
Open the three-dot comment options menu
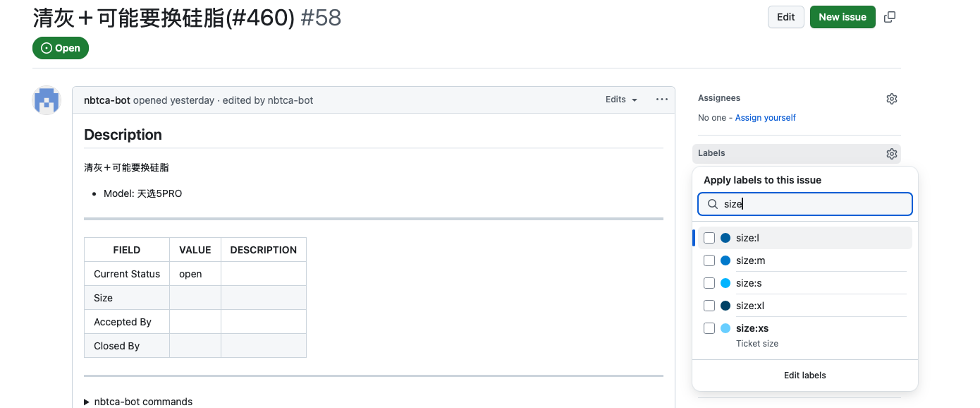click(661, 100)
